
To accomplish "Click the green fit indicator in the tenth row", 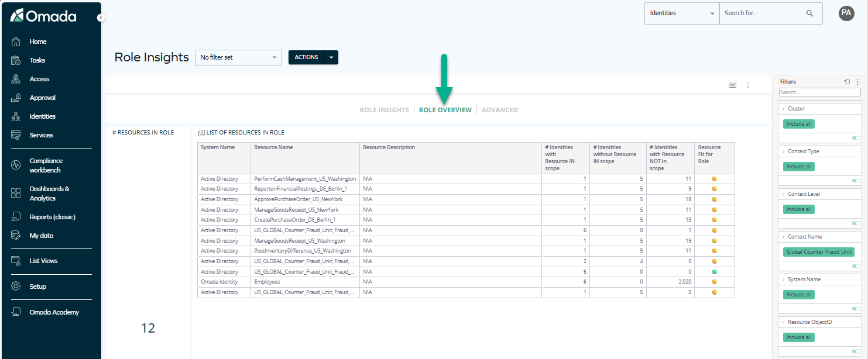I will pyautogui.click(x=715, y=272).
